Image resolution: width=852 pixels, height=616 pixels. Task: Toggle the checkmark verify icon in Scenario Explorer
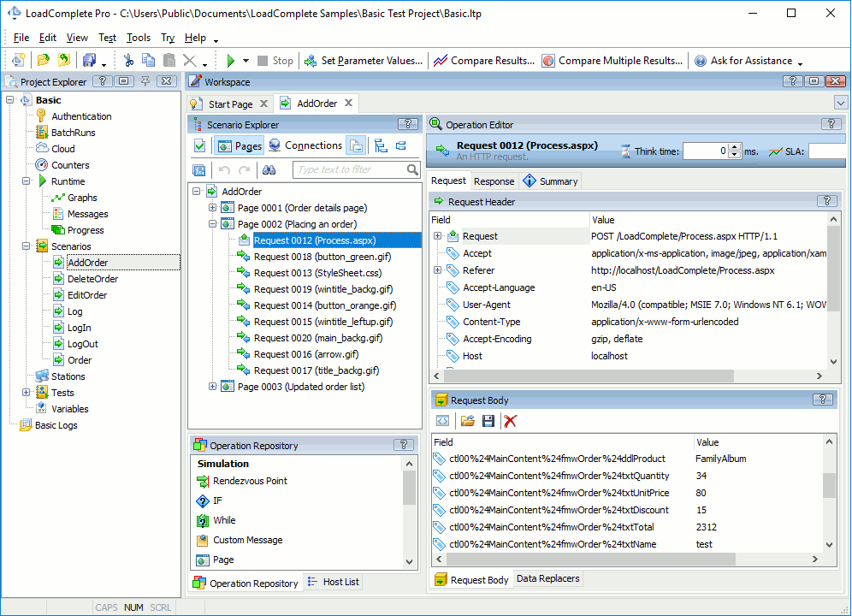(200, 145)
